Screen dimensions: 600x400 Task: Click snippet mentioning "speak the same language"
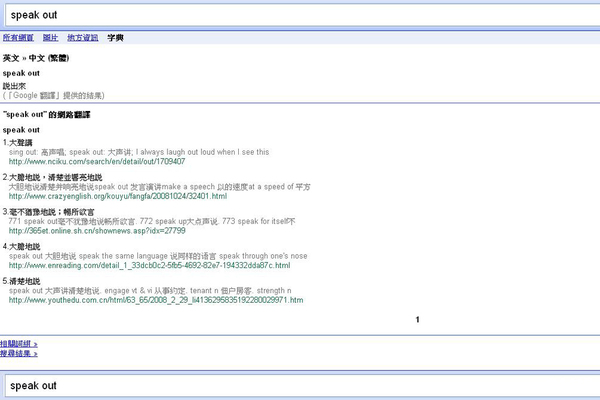pos(158,256)
